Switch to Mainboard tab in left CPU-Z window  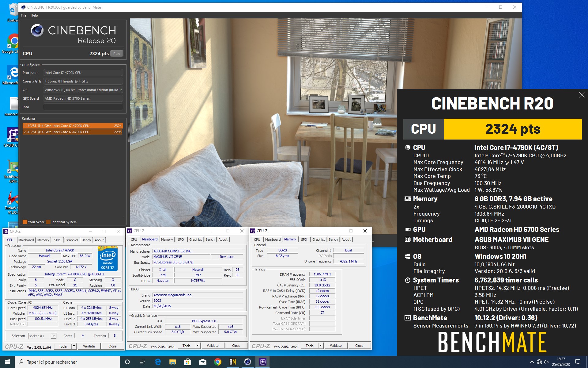point(26,240)
